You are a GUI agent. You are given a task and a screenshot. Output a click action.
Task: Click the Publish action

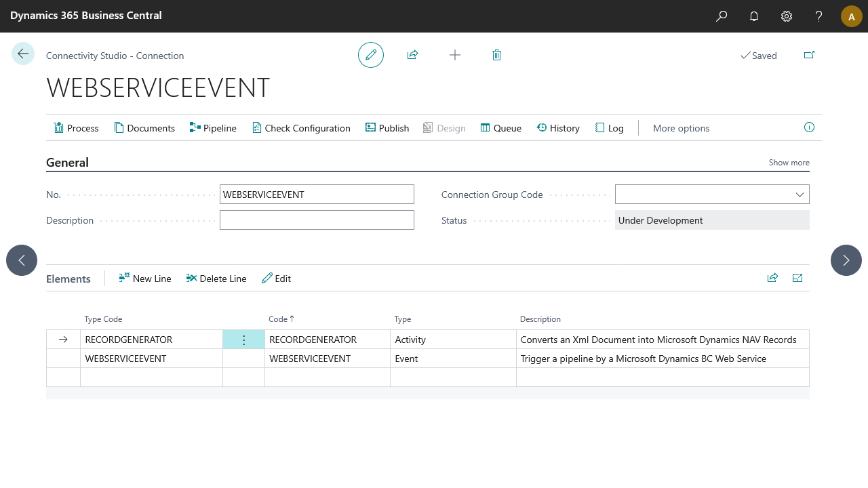coord(387,128)
